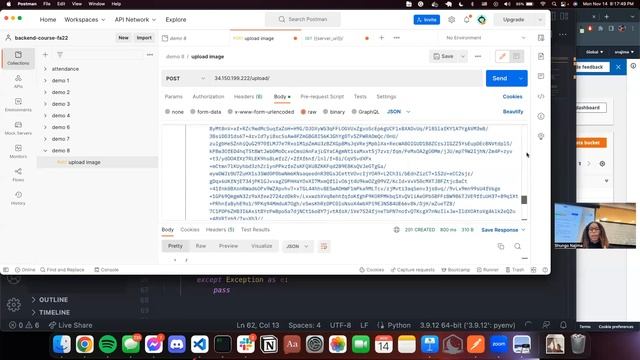
Task: Open the Save button dropdown arrow
Action: point(463,56)
